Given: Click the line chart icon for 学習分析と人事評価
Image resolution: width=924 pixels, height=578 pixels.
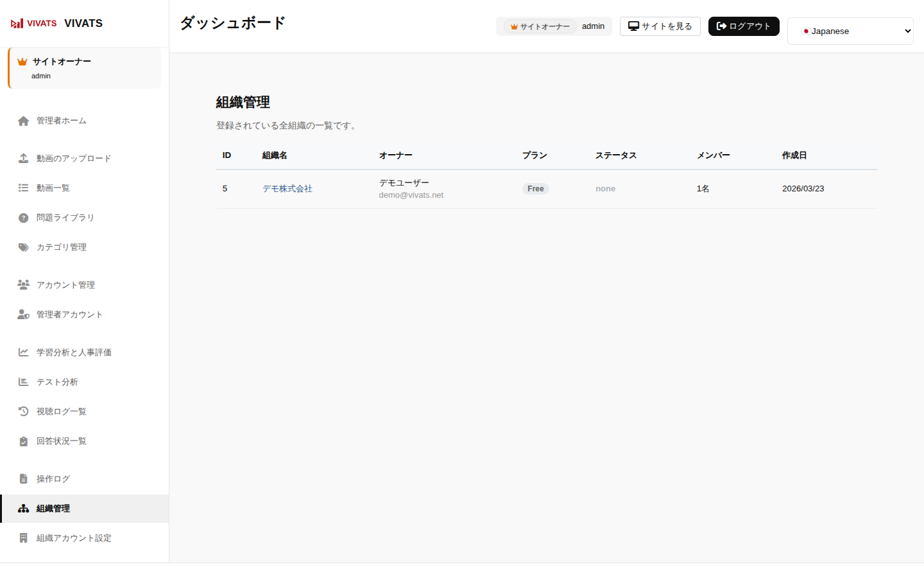Looking at the screenshot, I should (x=24, y=352).
